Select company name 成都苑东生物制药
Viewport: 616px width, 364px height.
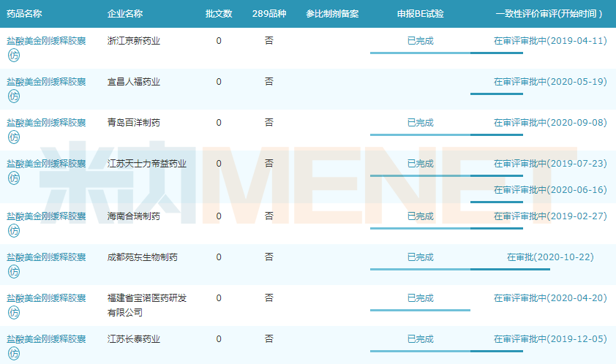[x=143, y=257]
